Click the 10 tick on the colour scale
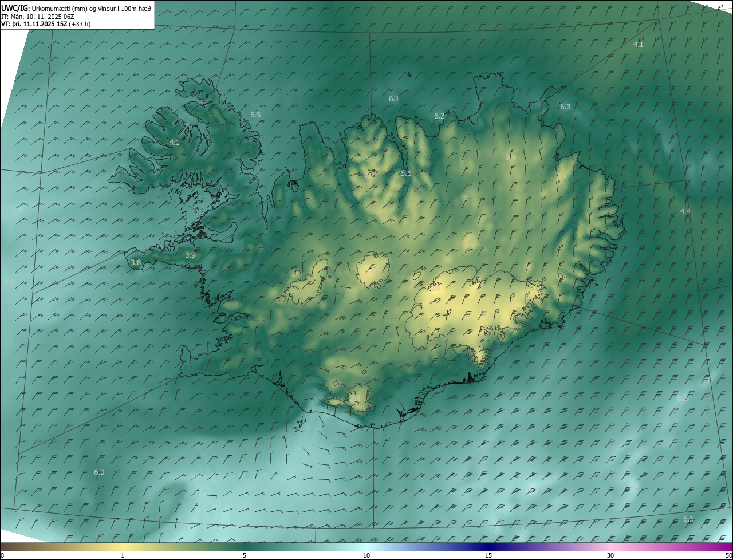The height and width of the screenshot is (560, 733). pos(366,556)
